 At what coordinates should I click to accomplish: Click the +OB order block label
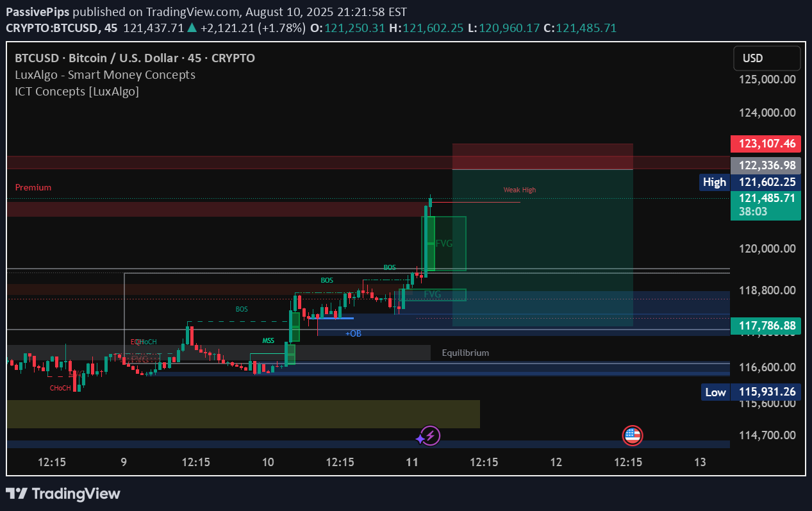pyautogui.click(x=353, y=333)
